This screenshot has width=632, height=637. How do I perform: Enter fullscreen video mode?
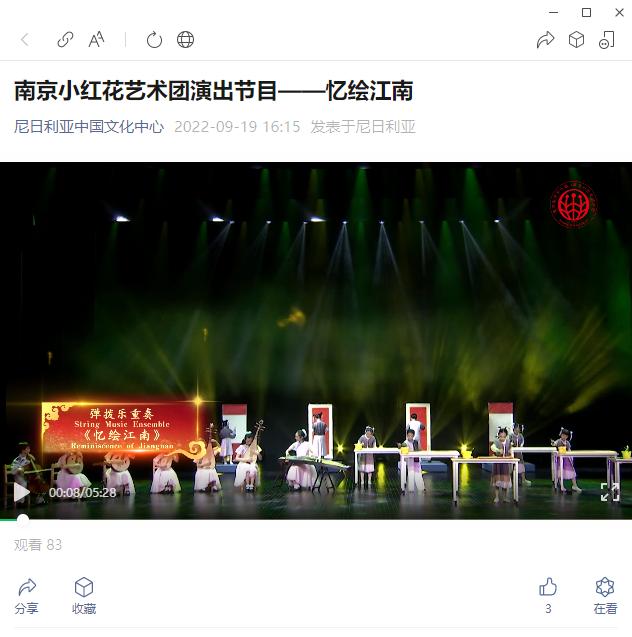610,492
